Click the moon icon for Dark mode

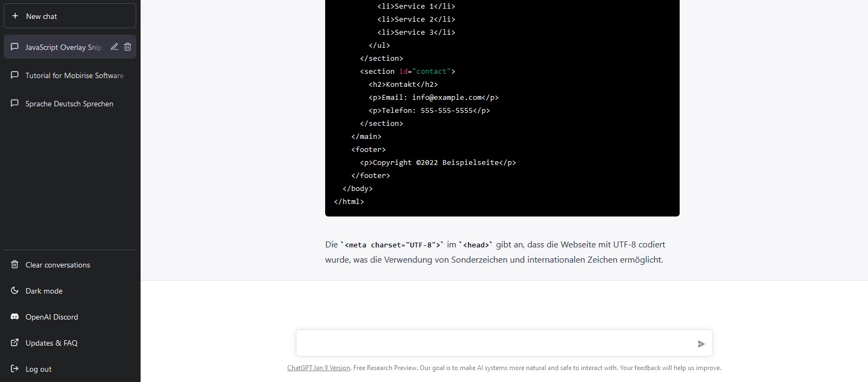pos(15,291)
